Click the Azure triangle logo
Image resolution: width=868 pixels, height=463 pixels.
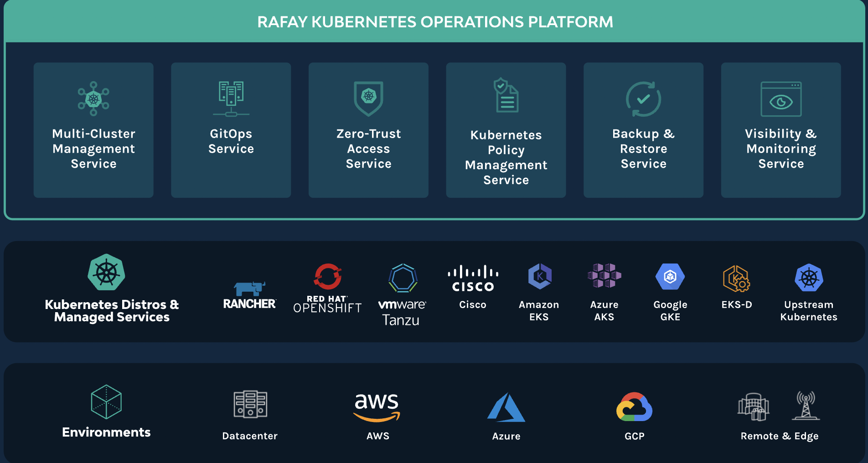click(x=506, y=407)
